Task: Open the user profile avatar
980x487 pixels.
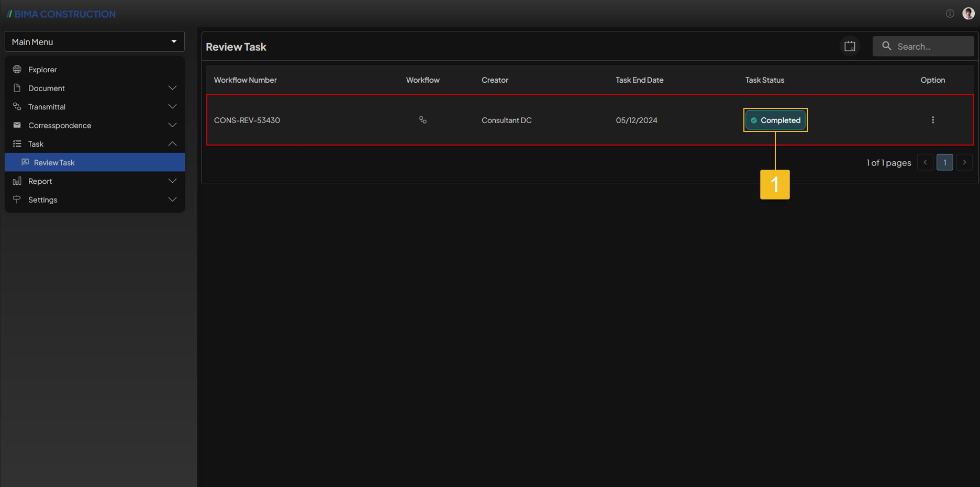Action: tap(968, 14)
